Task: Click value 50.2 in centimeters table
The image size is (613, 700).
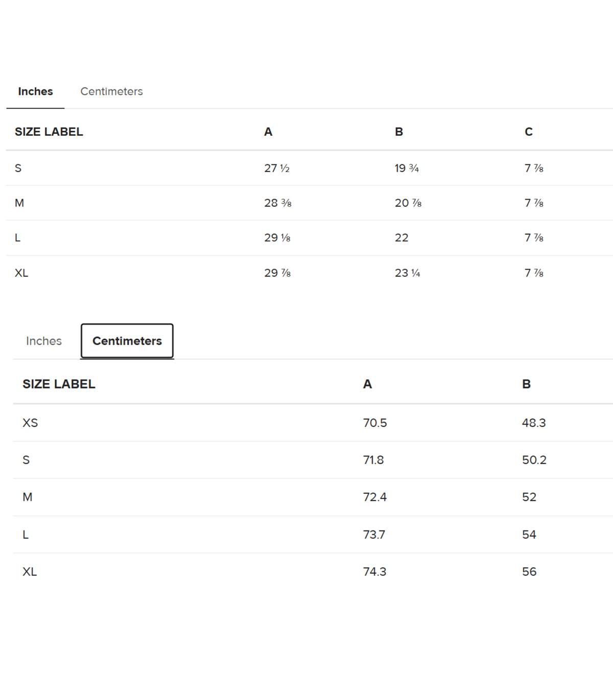Action: [x=534, y=460]
